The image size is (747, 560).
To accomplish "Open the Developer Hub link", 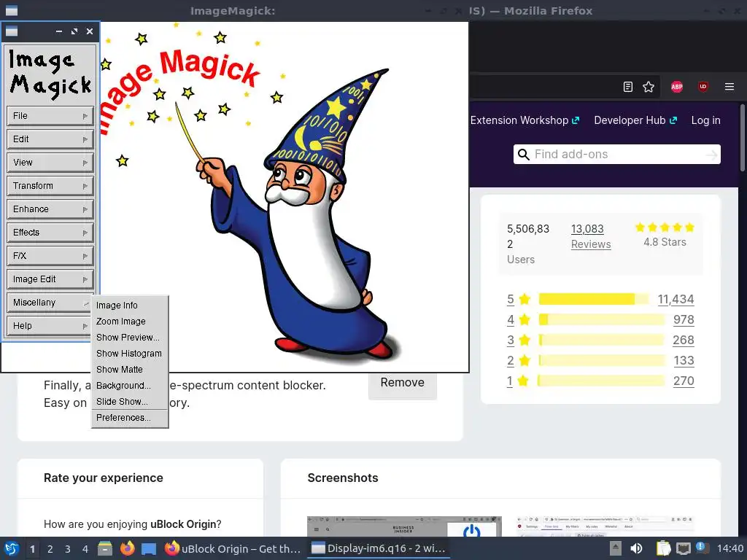I will pyautogui.click(x=635, y=120).
